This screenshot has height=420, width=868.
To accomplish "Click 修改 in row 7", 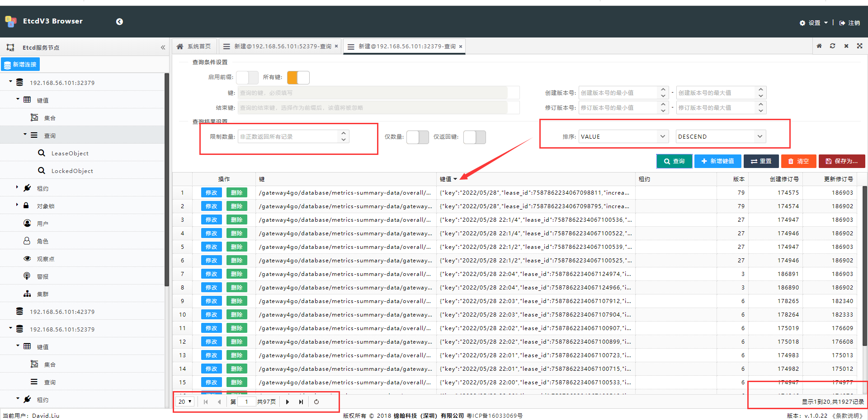I will 212,274.
